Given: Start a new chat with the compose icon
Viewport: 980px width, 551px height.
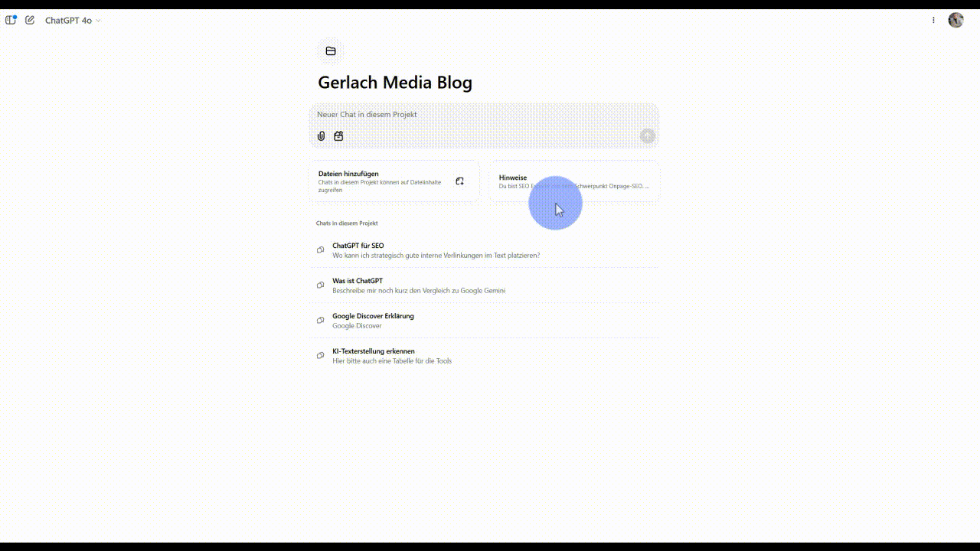Looking at the screenshot, I should click(x=30, y=20).
